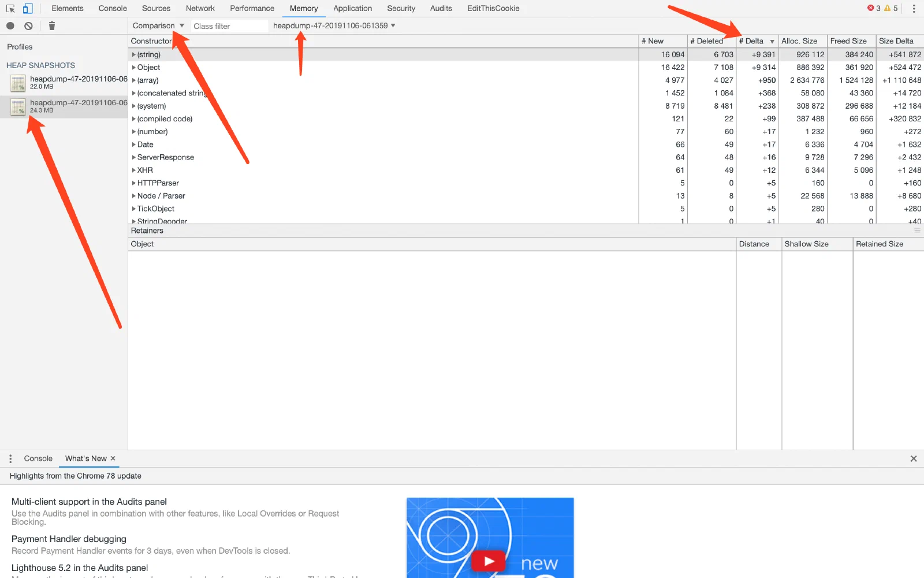This screenshot has height=578, width=924.
Task: Expand the (system) constructor row
Action: click(134, 106)
